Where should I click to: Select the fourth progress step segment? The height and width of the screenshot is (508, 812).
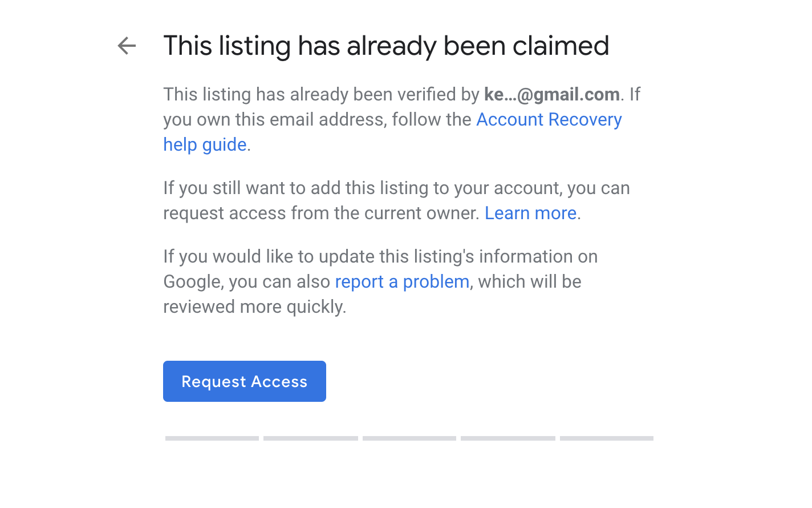508,438
